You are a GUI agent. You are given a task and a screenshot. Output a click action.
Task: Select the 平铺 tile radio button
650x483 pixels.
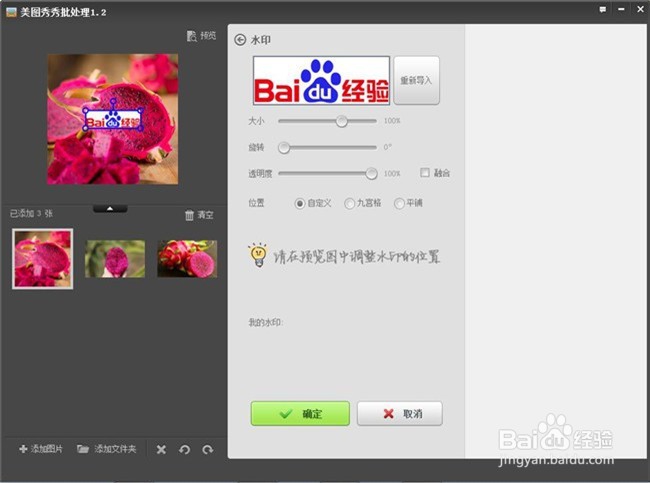click(x=399, y=203)
